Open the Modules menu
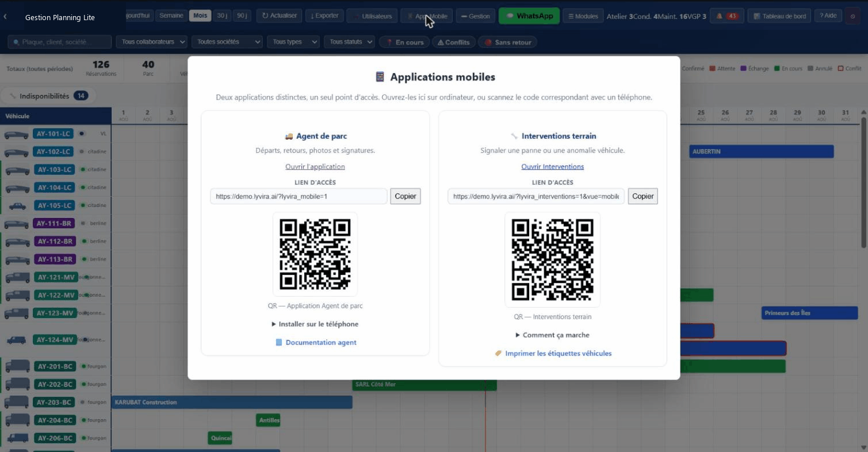Viewport: 868px width, 452px height. click(x=583, y=16)
